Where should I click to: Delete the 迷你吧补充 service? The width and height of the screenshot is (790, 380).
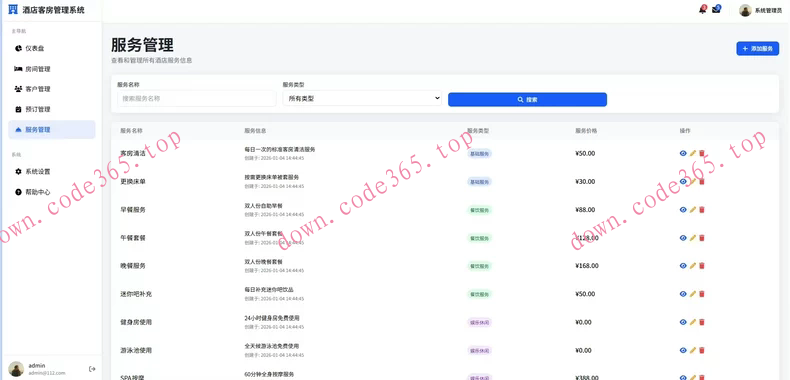(702, 294)
